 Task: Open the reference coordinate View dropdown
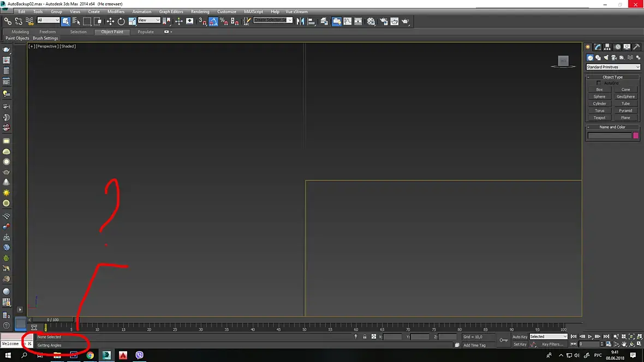[x=148, y=20]
